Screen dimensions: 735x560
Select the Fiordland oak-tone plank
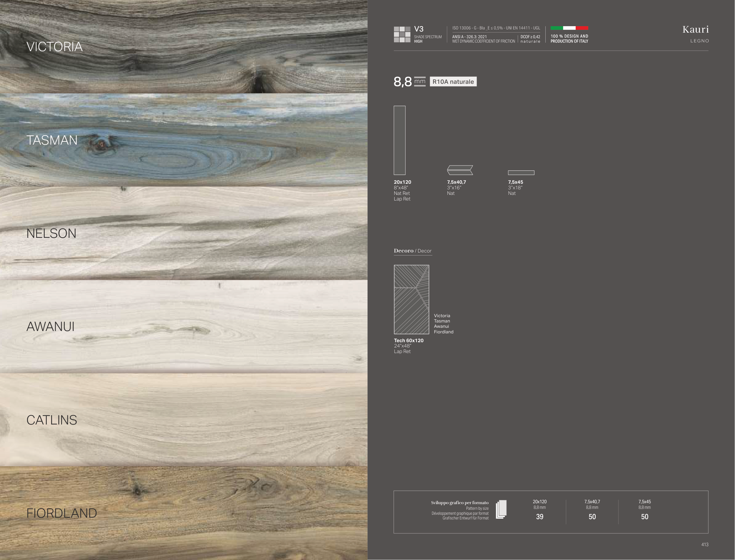(x=183, y=513)
